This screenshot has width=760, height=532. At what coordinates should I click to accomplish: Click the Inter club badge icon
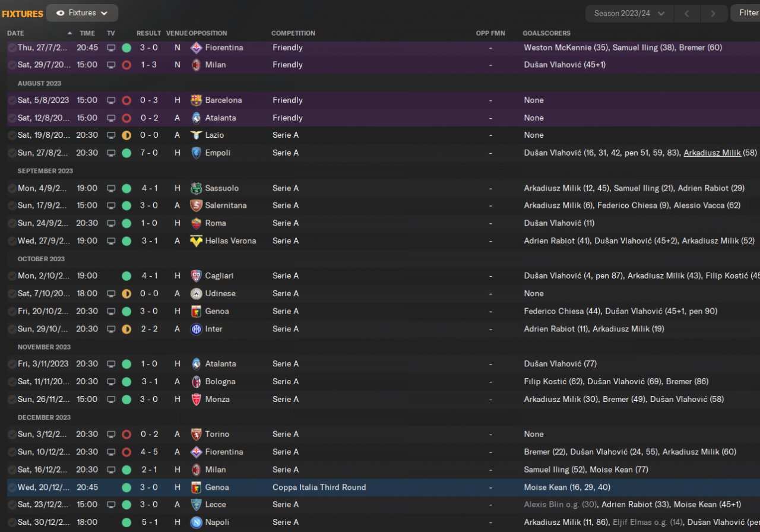coord(196,329)
